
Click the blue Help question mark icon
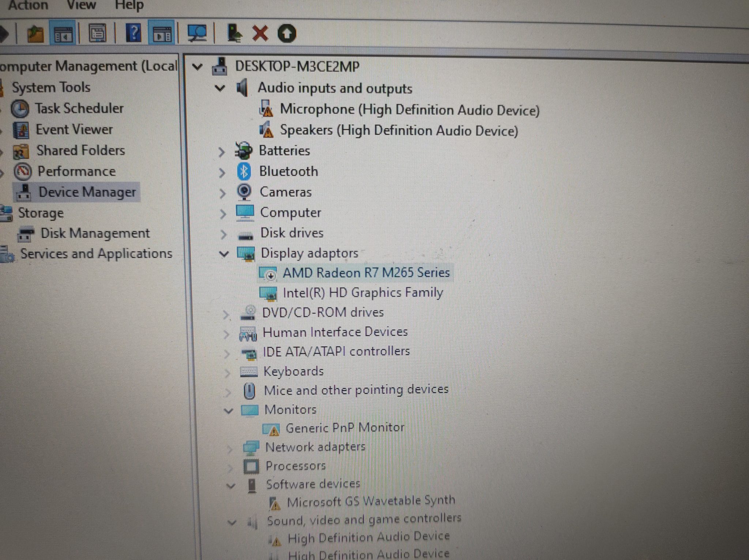tap(133, 33)
